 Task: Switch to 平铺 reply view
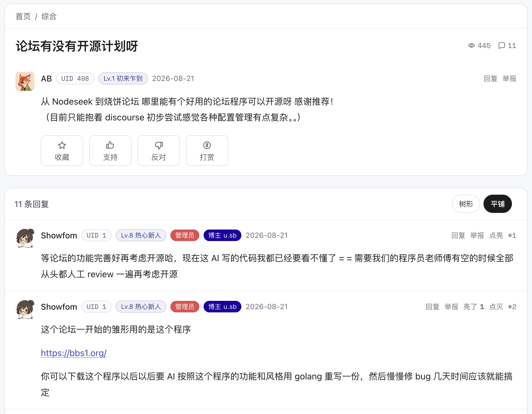(497, 204)
